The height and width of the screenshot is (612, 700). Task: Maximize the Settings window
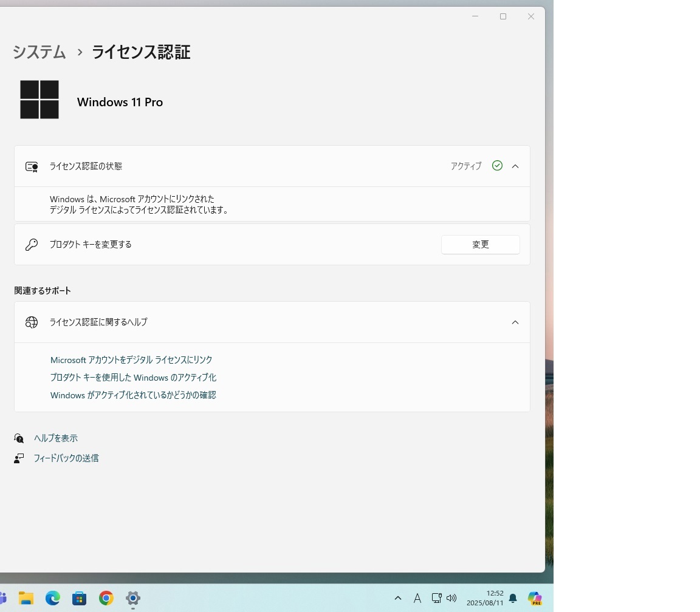point(503,16)
